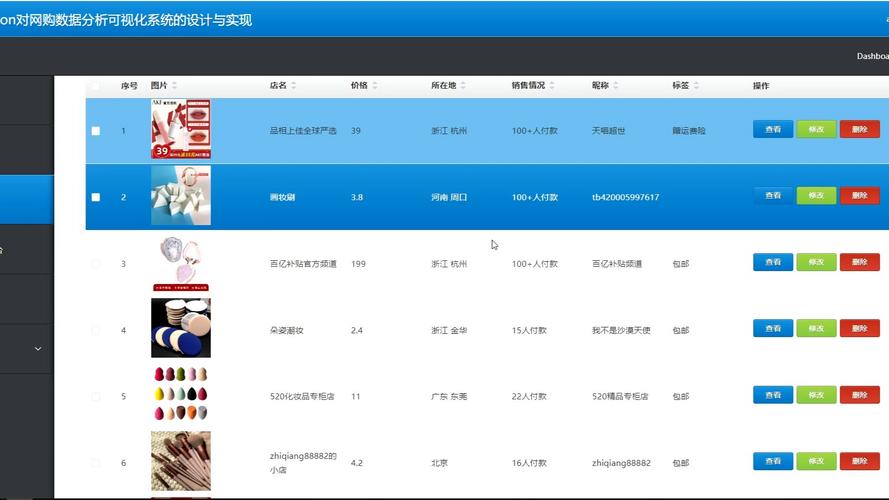The image size is (889, 500).
Task: Delete the zhiqiang88882的小店 row
Action: (860, 461)
